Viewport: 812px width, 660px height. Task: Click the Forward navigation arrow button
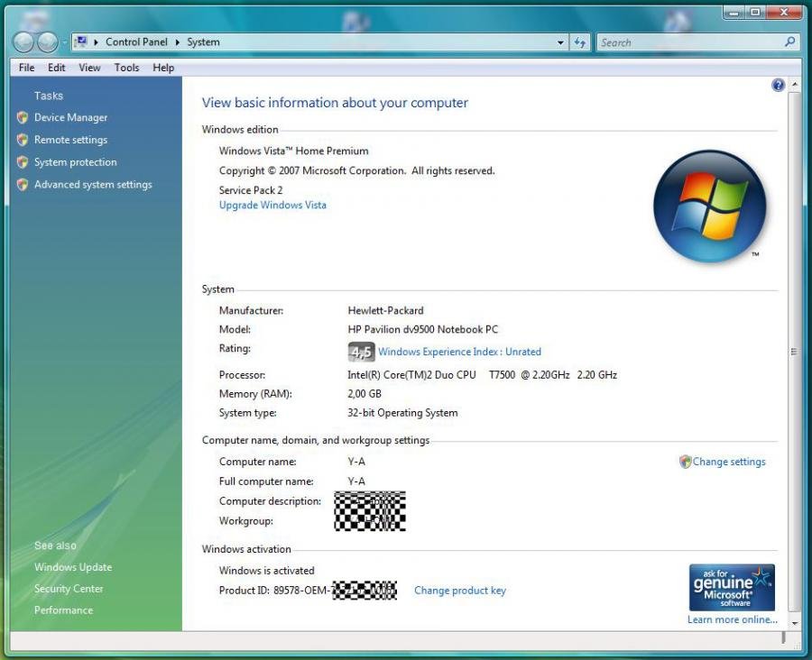(x=47, y=42)
